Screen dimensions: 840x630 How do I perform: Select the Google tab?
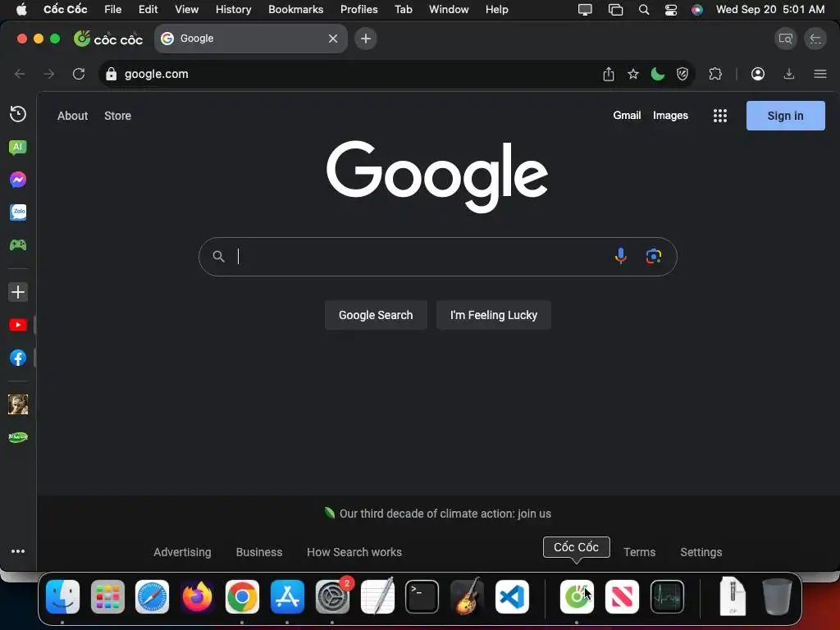251,39
